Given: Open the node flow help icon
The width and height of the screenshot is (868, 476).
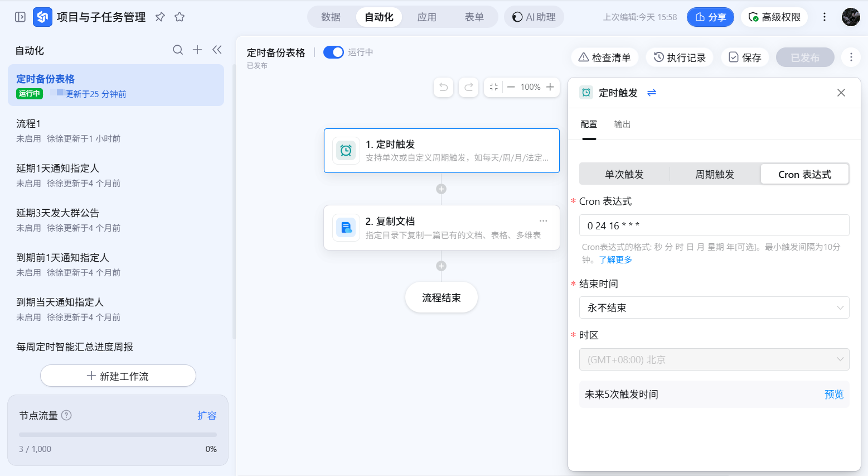Looking at the screenshot, I should (66, 415).
